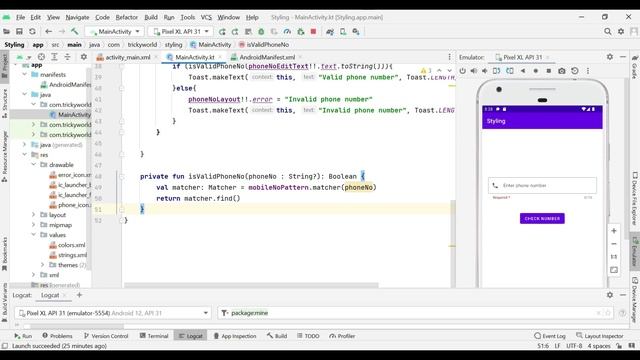The image size is (640, 360).
Task: Navigate back with the left arrow icon
Action: pyautogui.click(x=49, y=31)
